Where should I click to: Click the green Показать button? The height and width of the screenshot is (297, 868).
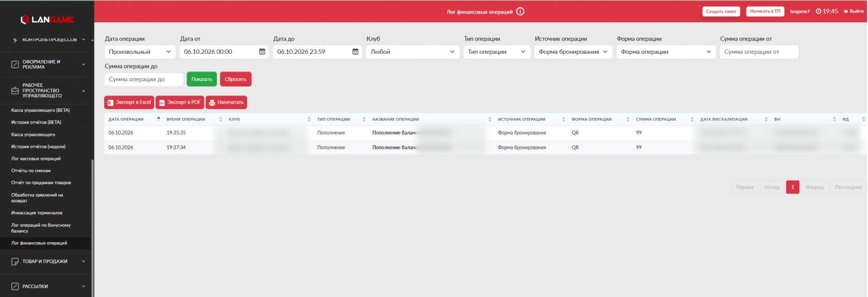point(202,79)
